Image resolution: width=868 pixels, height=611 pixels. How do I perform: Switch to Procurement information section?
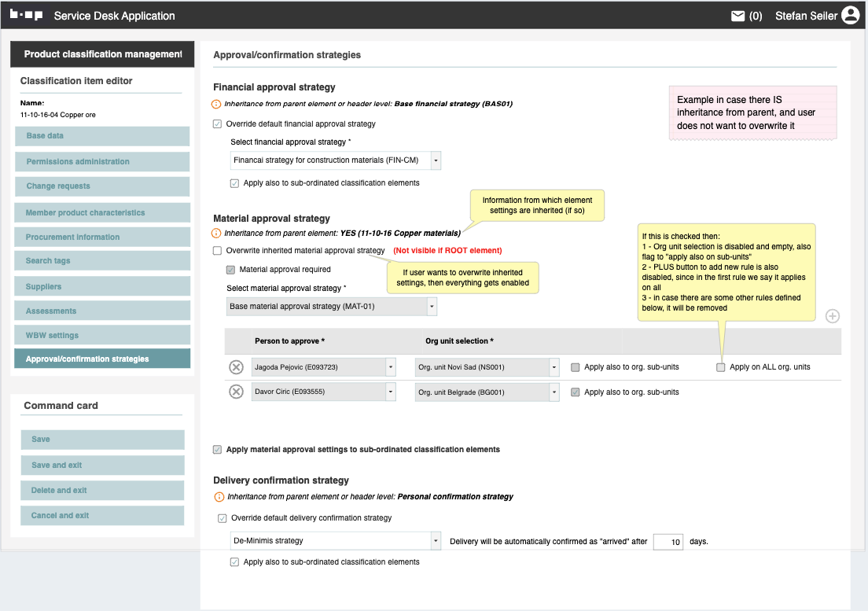[x=102, y=237]
